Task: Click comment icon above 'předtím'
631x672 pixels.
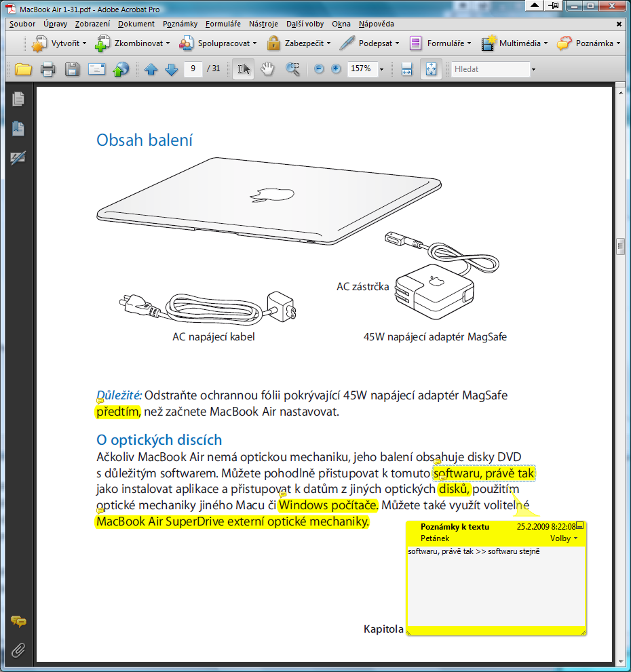Action: tap(100, 401)
